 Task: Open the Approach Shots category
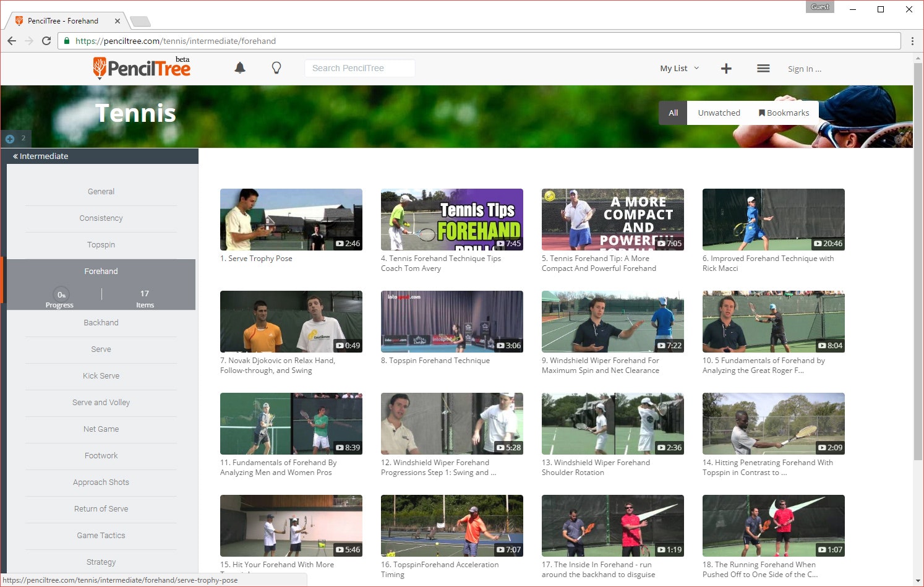point(101,482)
